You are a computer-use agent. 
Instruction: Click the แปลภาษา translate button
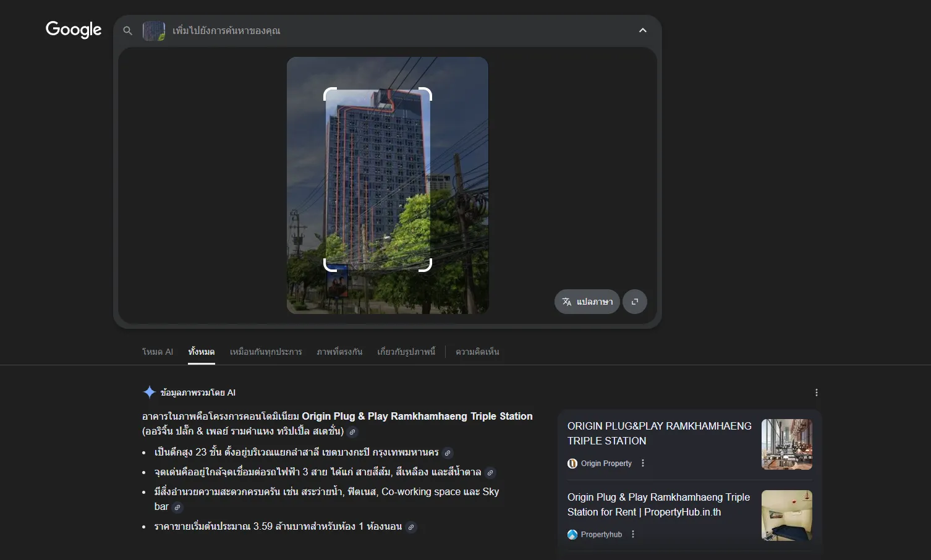coord(587,302)
